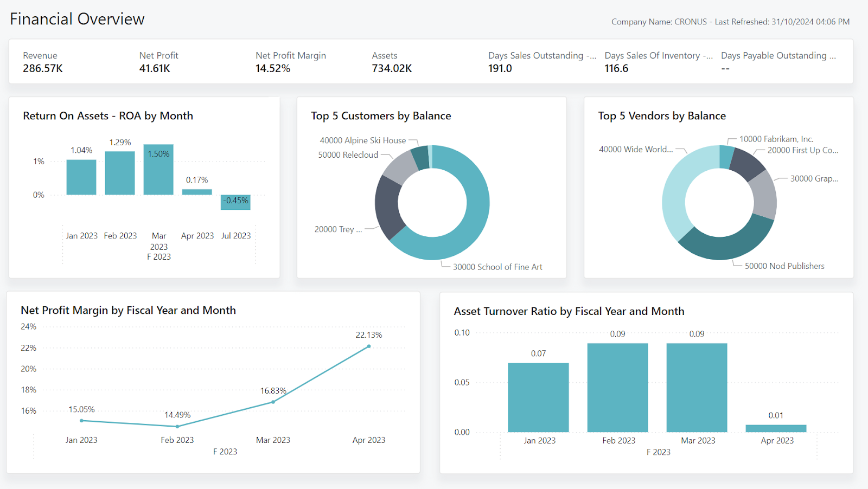Screen dimensions: 868x489
Task: Click the Feb 2023 point labeled 14.49%
Action: (177, 426)
